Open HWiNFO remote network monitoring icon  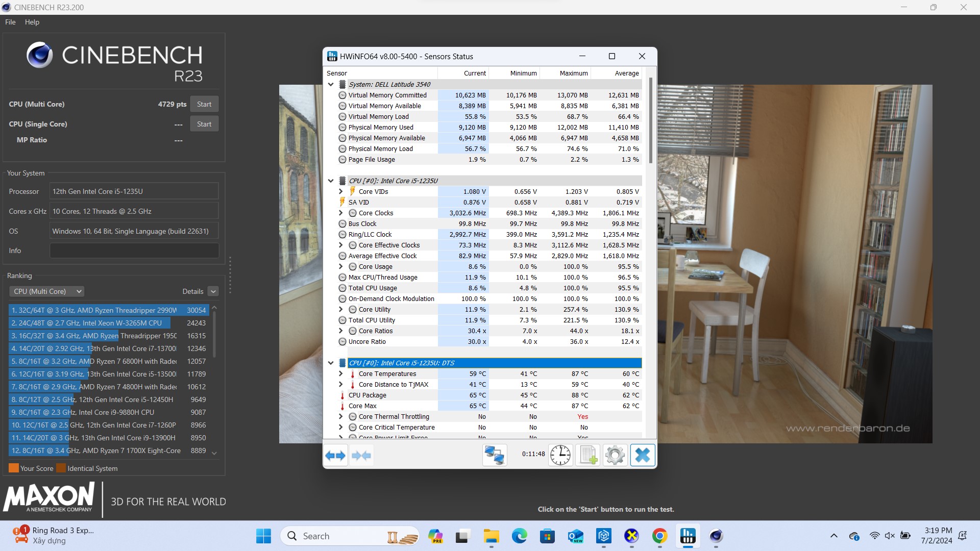(495, 455)
